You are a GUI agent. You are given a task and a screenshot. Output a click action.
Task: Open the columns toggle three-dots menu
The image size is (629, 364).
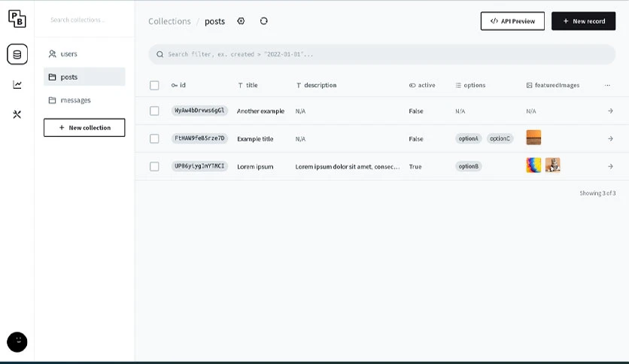[x=607, y=85]
